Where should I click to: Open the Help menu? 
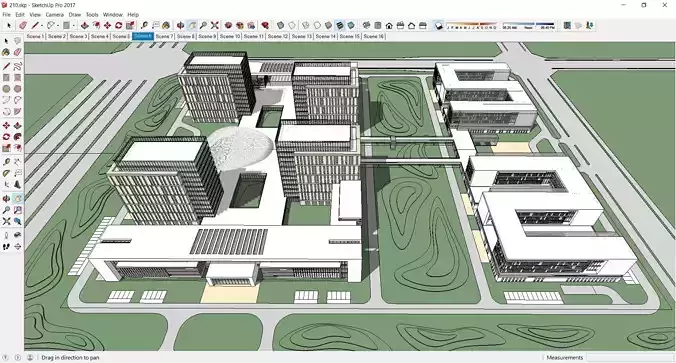tap(133, 15)
